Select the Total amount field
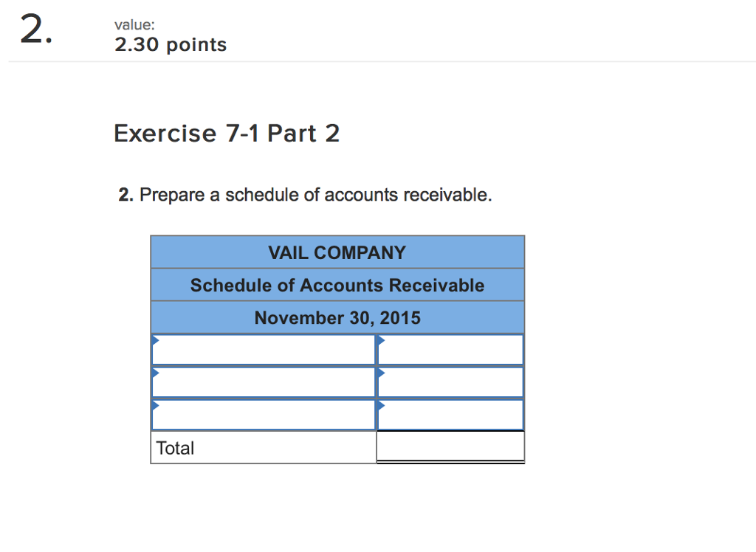Image resolution: width=756 pixels, height=552 pixels. click(450, 446)
